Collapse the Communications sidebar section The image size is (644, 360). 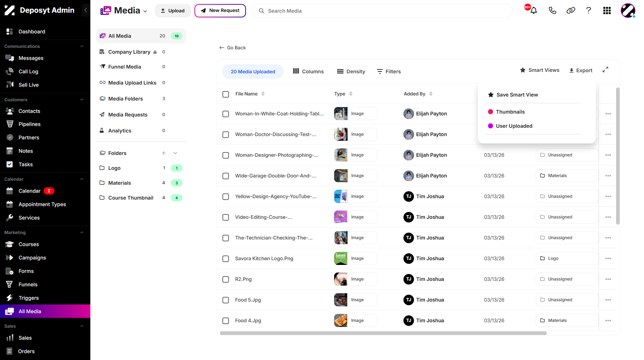82,46
